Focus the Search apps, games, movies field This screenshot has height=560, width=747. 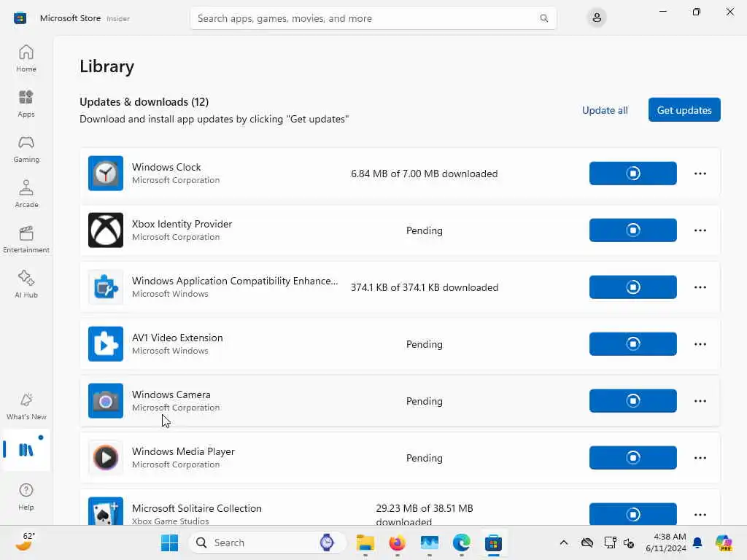373,18
